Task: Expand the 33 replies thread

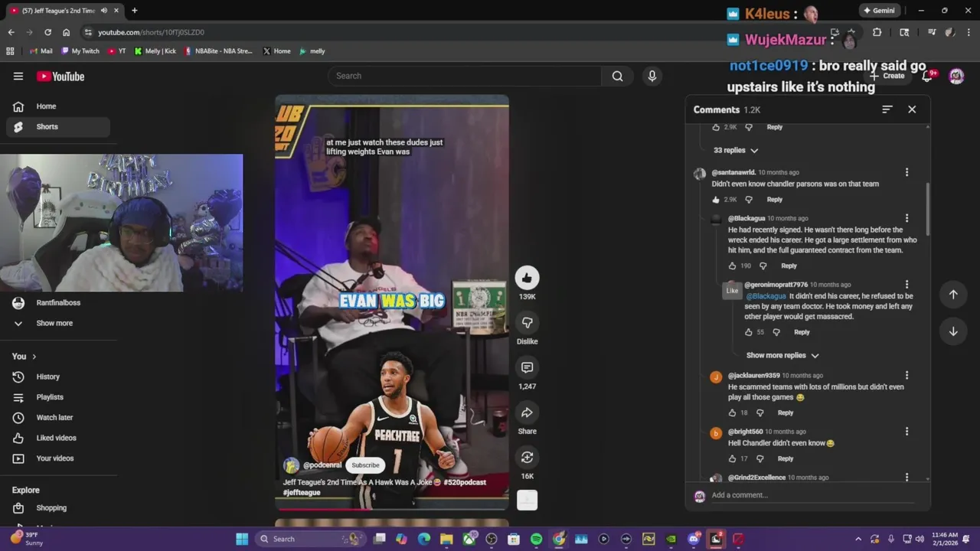Action: tap(736, 150)
